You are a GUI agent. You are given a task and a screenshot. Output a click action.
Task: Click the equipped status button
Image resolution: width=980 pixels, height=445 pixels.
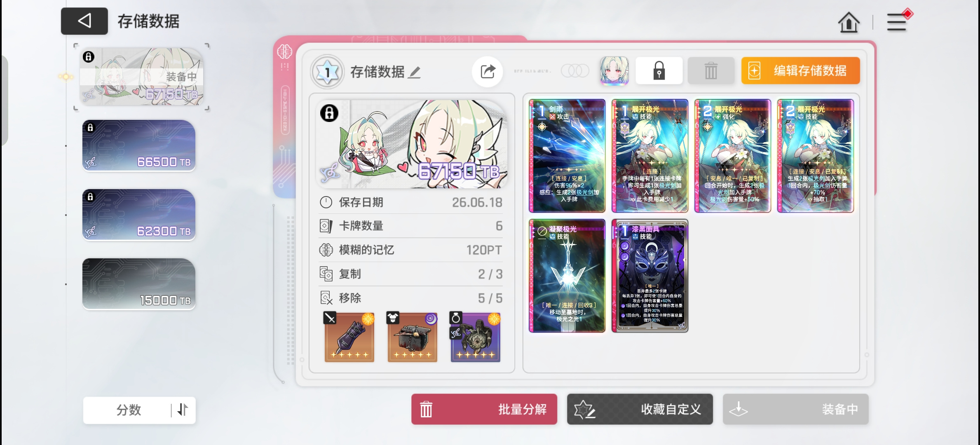tap(796, 409)
